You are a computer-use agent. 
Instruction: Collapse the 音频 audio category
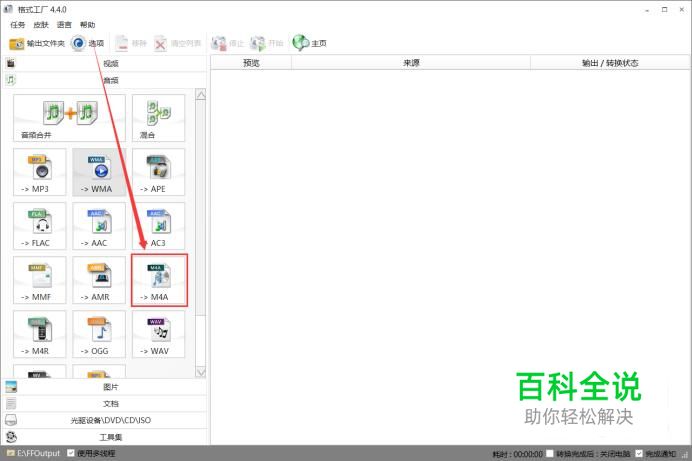(x=105, y=80)
